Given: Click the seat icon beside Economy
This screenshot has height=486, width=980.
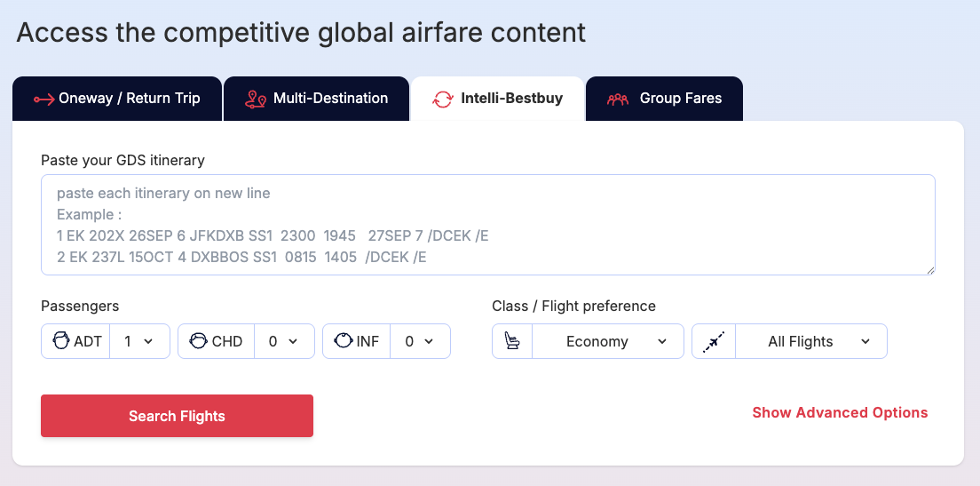Looking at the screenshot, I should tap(512, 341).
